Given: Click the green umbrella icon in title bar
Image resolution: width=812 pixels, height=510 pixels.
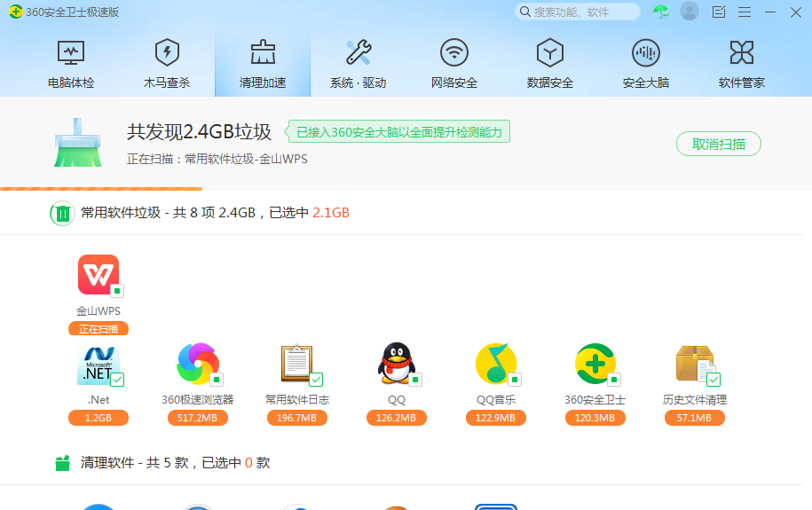Looking at the screenshot, I should [661, 12].
